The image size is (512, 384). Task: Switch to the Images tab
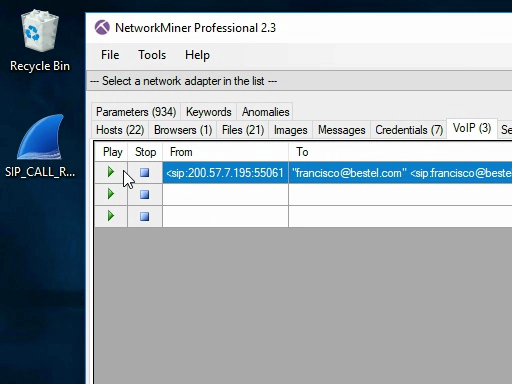[x=291, y=130]
